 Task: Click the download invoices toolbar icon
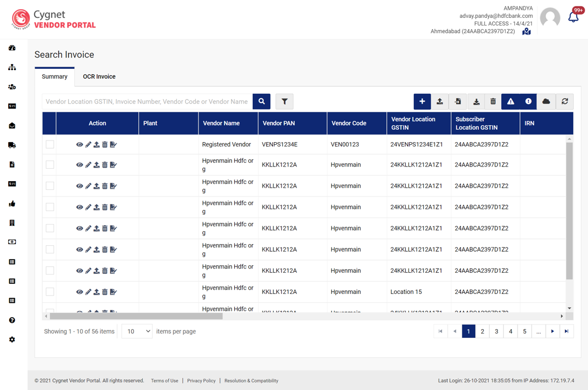(x=476, y=101)
